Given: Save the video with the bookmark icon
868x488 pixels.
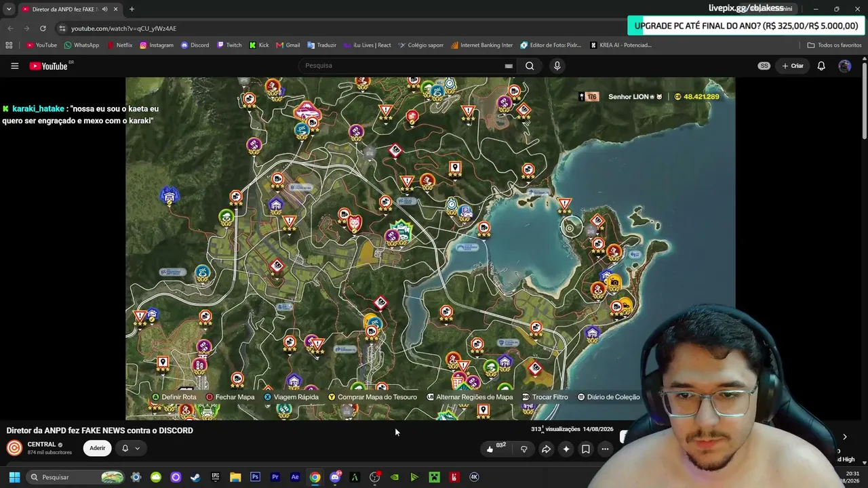Looking at the screenshot, I should click(586, 449).
